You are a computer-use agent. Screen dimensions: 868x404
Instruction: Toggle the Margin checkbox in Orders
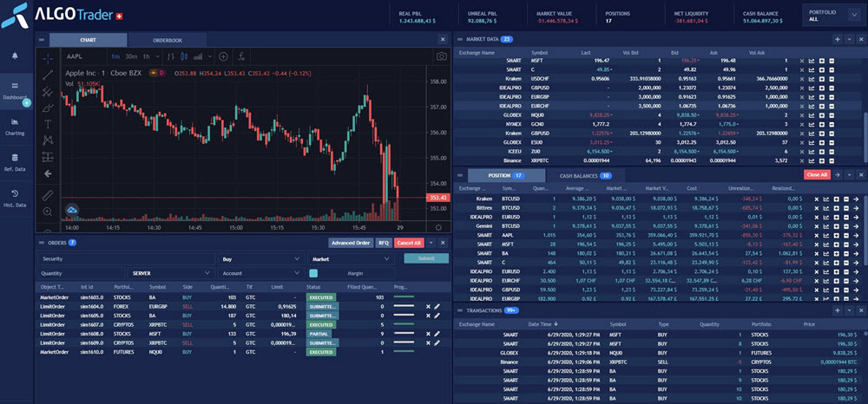[x=313, y=273]
